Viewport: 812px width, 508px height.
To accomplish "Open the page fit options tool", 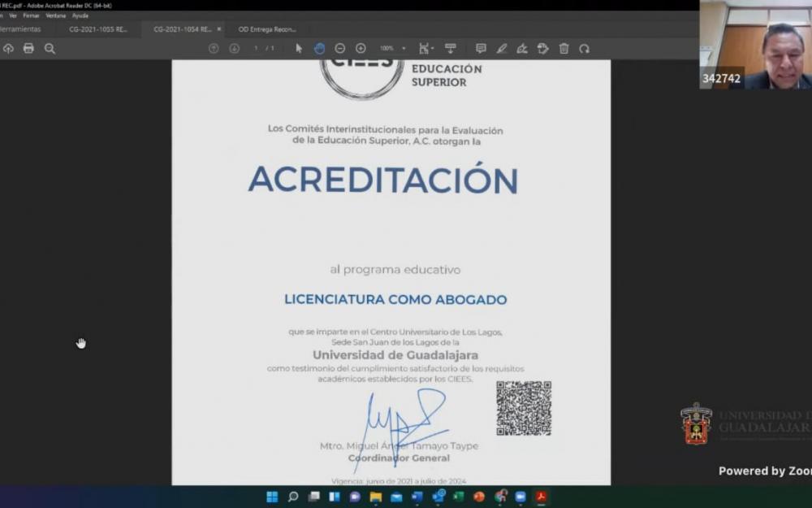I will (425, 49).
